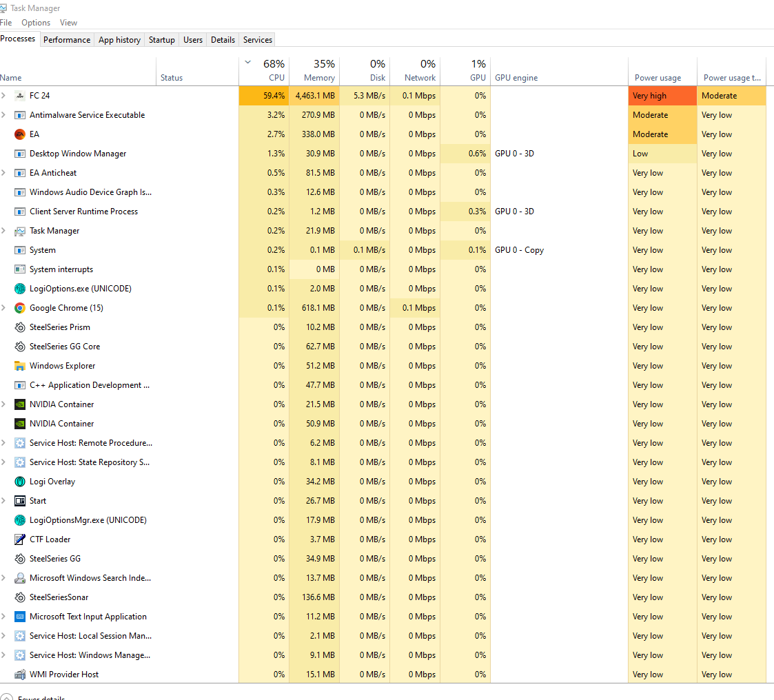Sort processes by Disk column header

(x=365, y=71)
